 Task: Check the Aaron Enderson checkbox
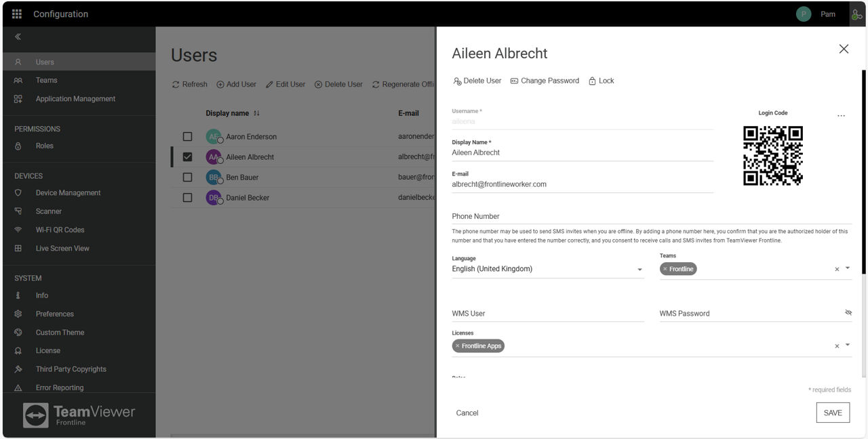(x=188, y=137)
